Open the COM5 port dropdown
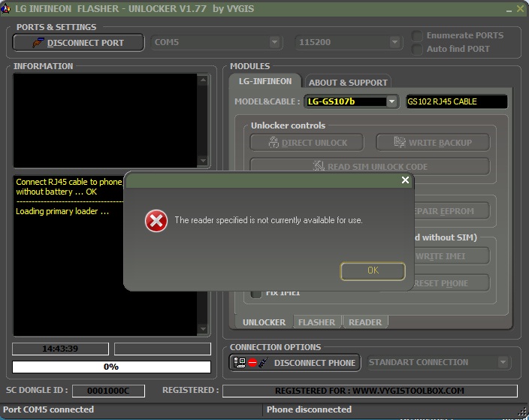This screenshot has width=529, height=420. [x=274, y=43]
